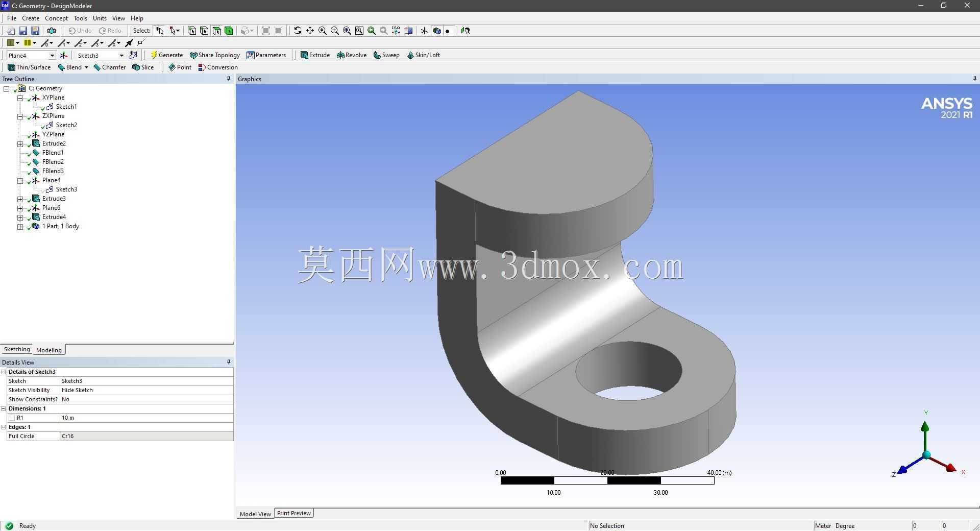The image size is (980, 531).
Task: Select the edges selection filter icon
Action: click(x=204, y=31)
